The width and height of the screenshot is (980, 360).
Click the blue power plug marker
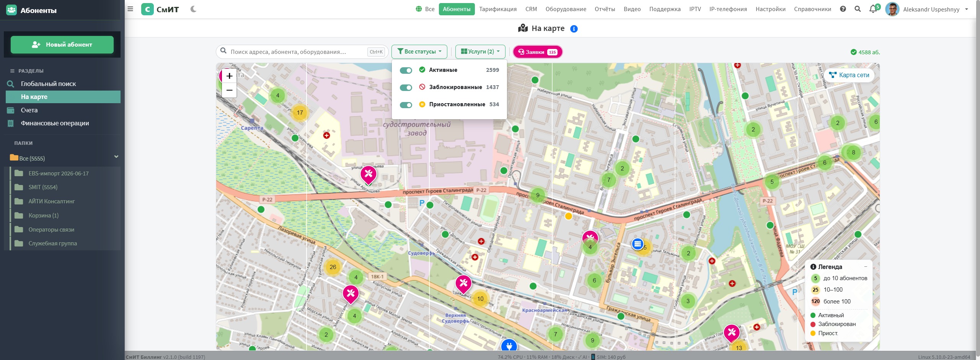tap(509, 345)
